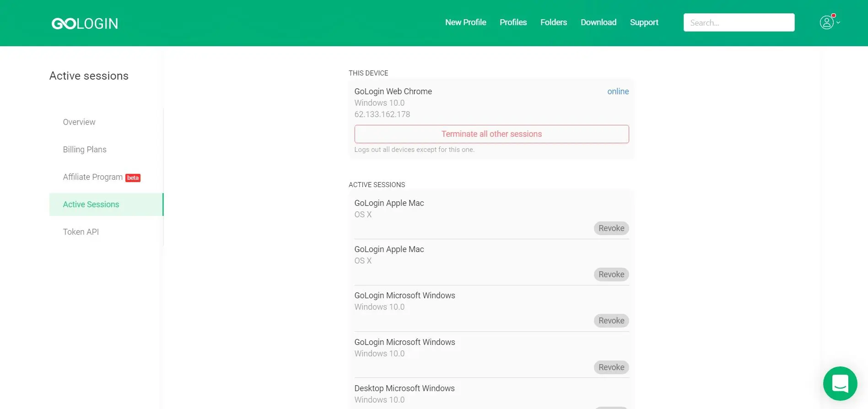
Task: Open the user account avatar menu
Action: (826, 22)
